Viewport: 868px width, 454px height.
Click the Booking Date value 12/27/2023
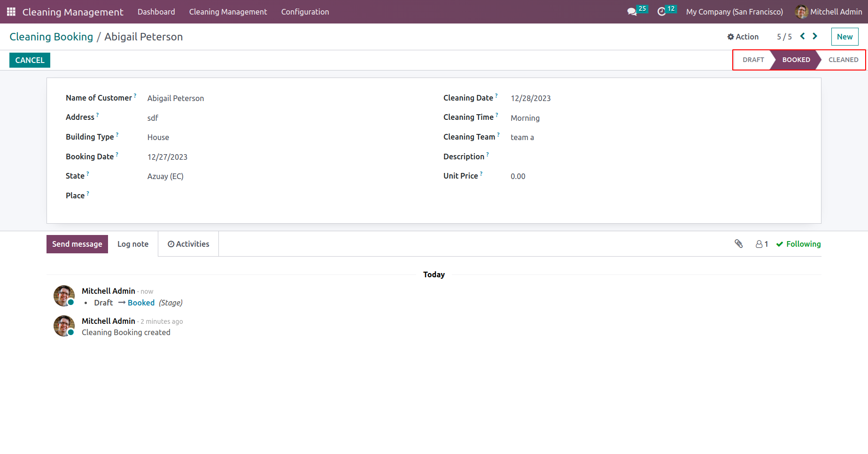167,157
